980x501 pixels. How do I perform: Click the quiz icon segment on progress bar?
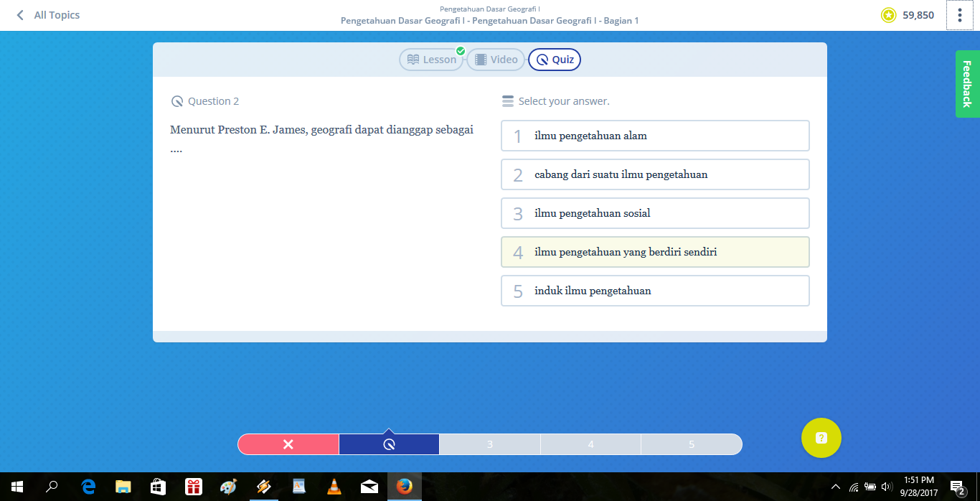click(x=388, y=444)
